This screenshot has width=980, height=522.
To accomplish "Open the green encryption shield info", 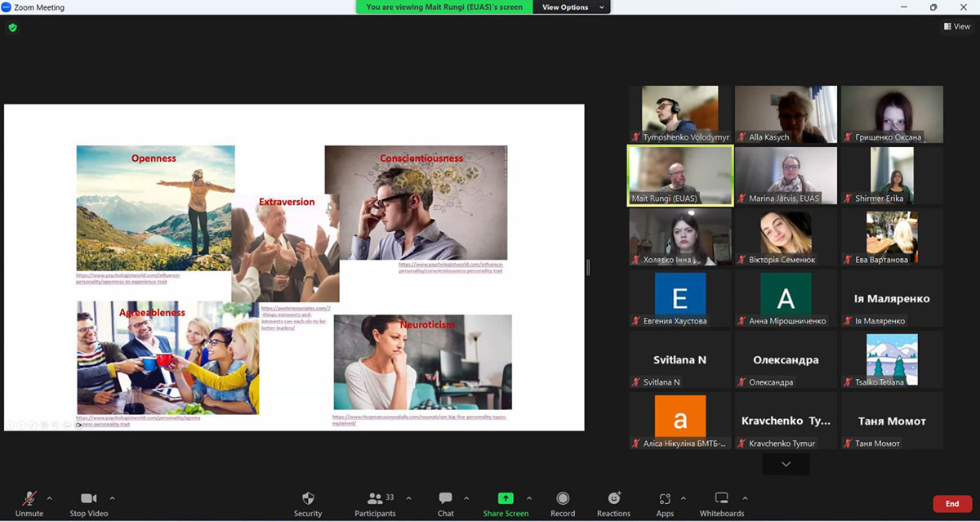I will coord(12,27).
